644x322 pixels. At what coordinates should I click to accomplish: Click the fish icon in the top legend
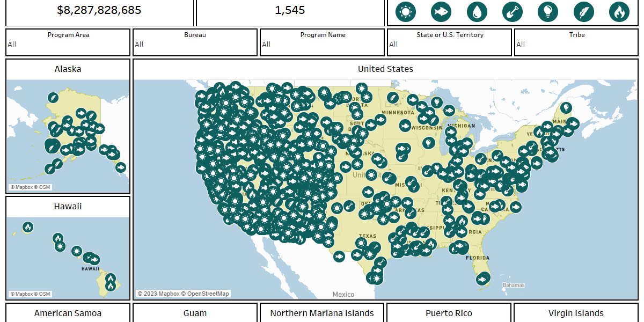pos(441,11)
